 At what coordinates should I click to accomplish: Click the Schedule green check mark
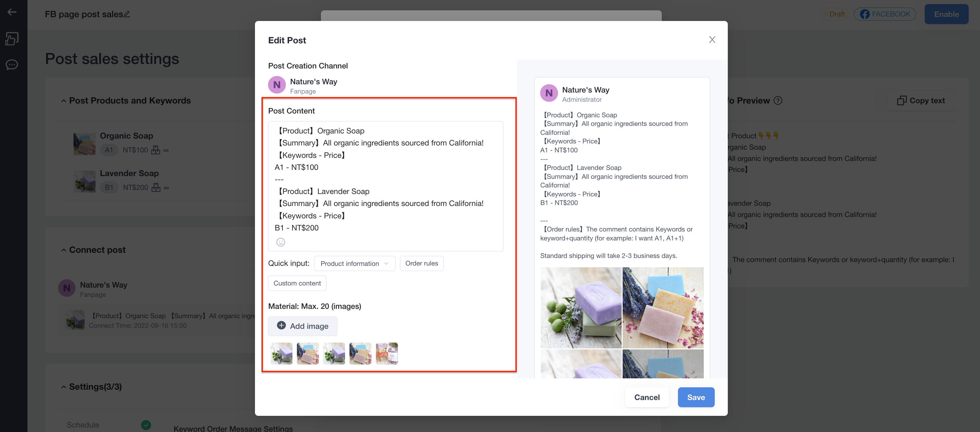pos(146,424)
